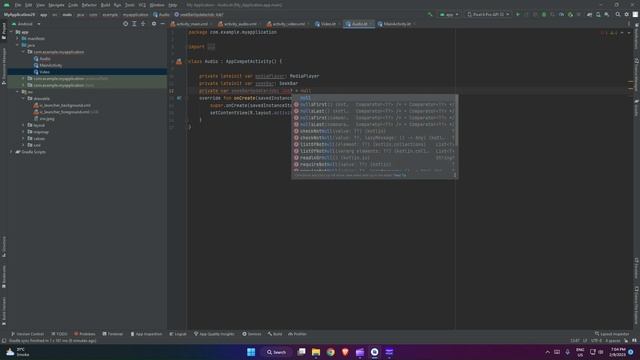Open the Terminal tool window
The image size is (640, 360).
pyautogui.click(x=112, y=334)
